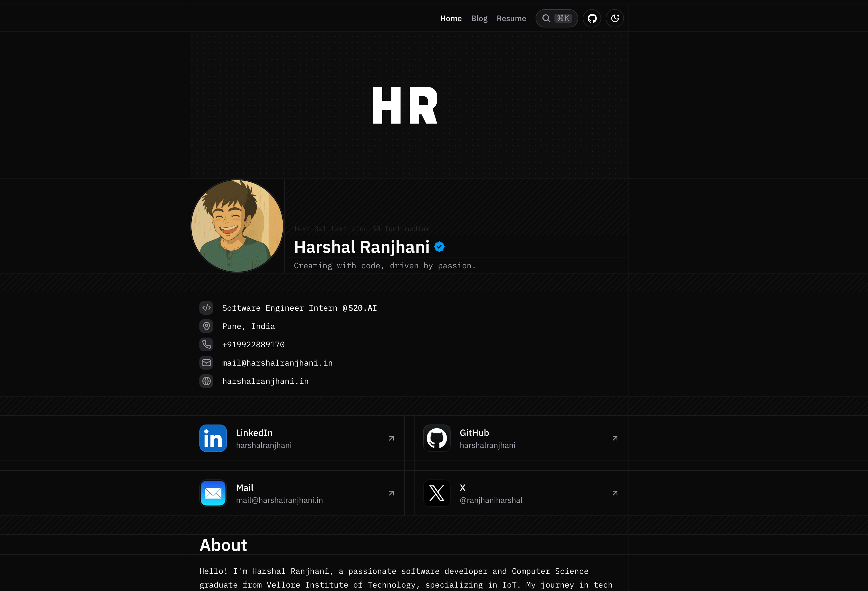
Task: Click the profile picture of Harshal
Action: [237, 225]
